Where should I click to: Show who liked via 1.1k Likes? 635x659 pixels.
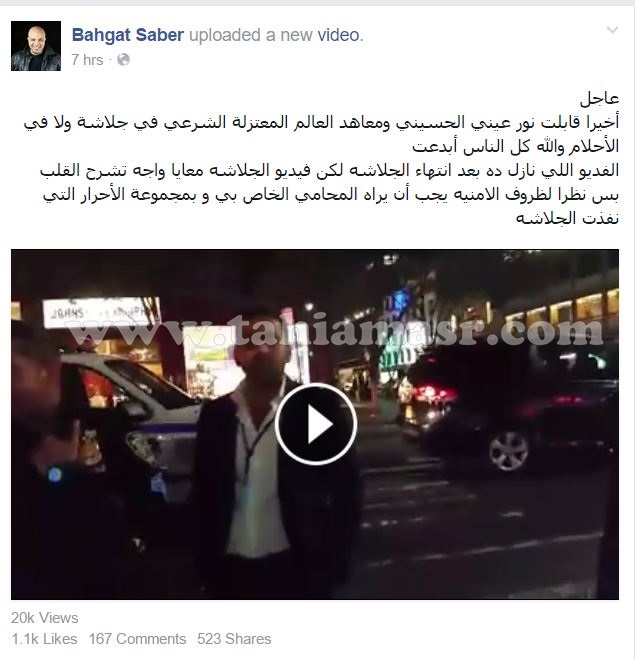click(44, 639)
